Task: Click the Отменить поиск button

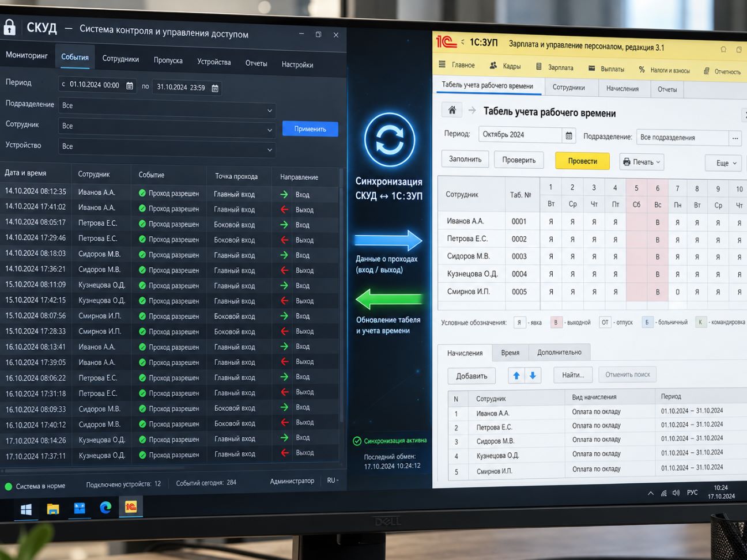Action: coord(628,374)
